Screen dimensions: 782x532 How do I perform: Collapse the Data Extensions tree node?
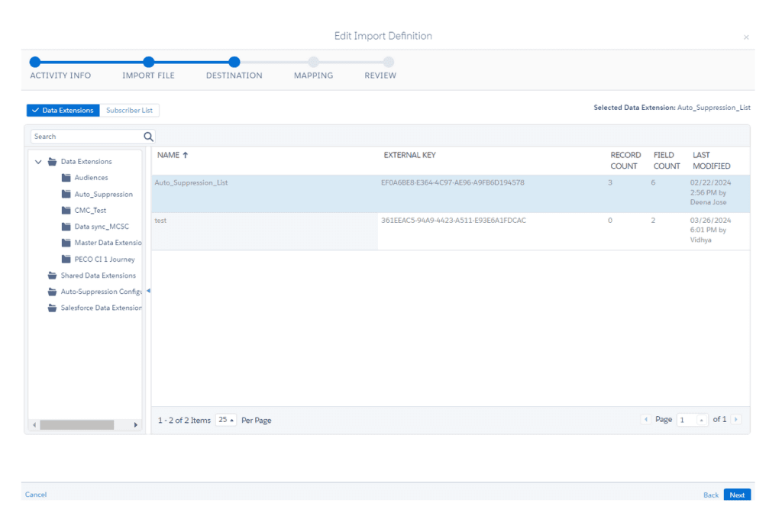(x=38, y=162)
